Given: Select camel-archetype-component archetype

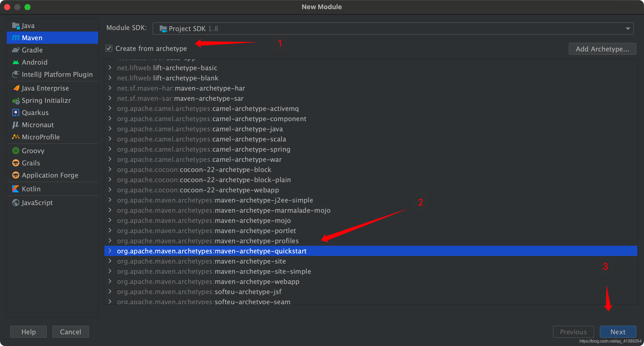Looking at the screenshot, I should (371, 119).
